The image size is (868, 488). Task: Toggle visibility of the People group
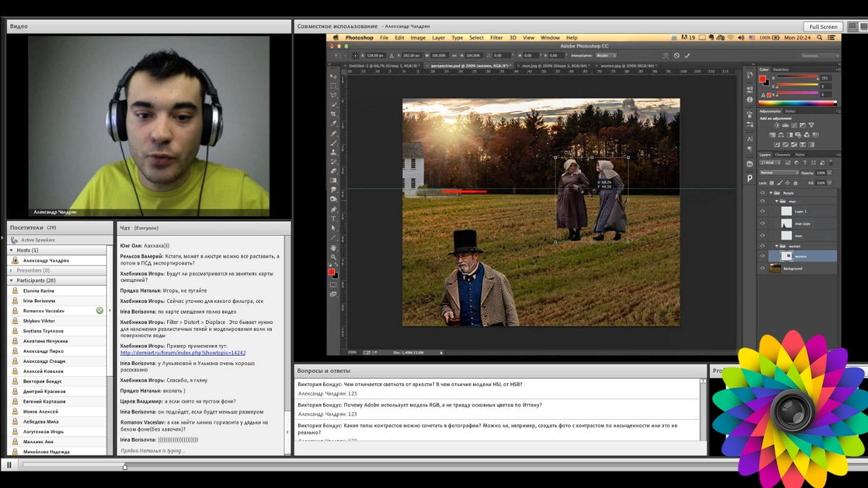pyautogui.click(x=762, y=193)
